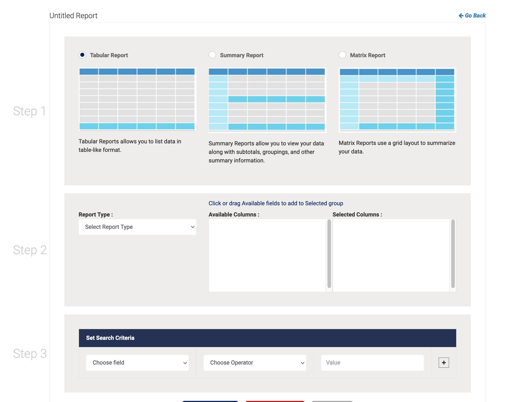Open the Select Report Type dropdown
The height and width of the screenshot is (402, 532).
(137, 227)
